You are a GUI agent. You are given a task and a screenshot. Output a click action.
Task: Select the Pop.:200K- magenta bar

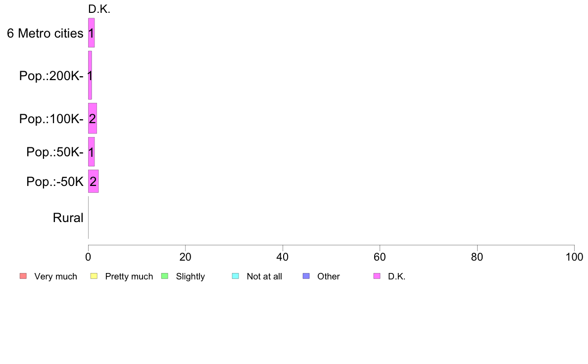click(x=90, y=75)
